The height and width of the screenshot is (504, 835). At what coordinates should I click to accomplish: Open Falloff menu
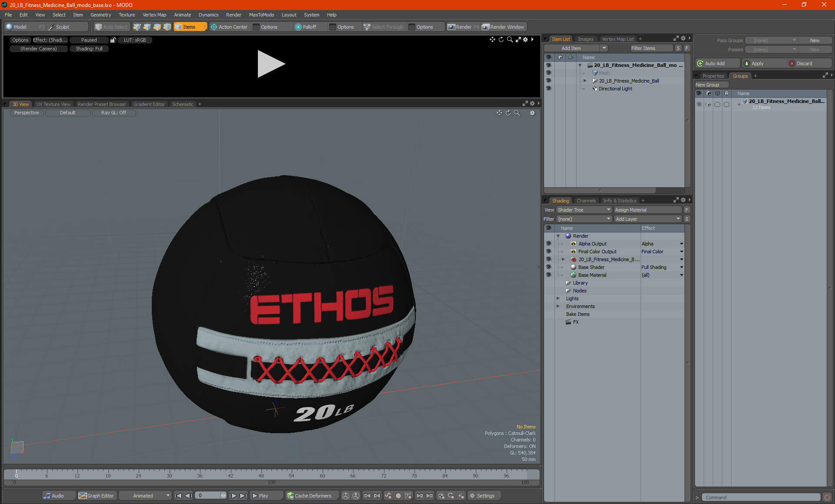[x=309, y=27]
